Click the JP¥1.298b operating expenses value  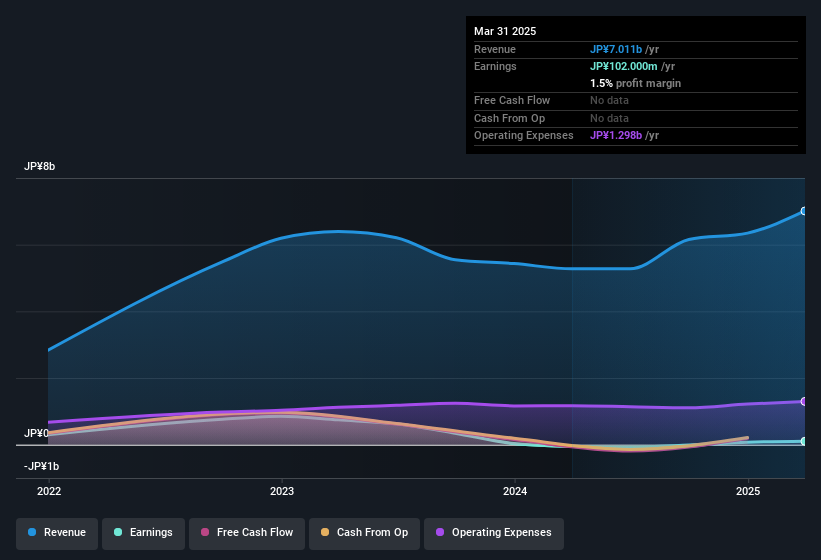click(616, 136)
